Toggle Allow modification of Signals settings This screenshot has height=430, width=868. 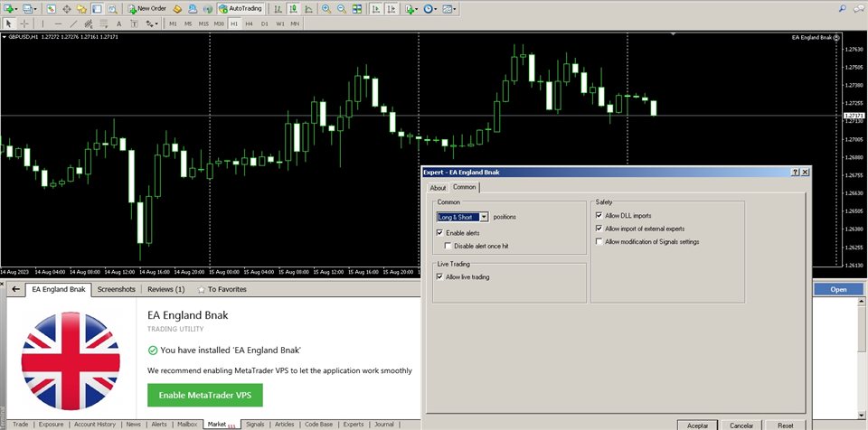coord(599,241)
